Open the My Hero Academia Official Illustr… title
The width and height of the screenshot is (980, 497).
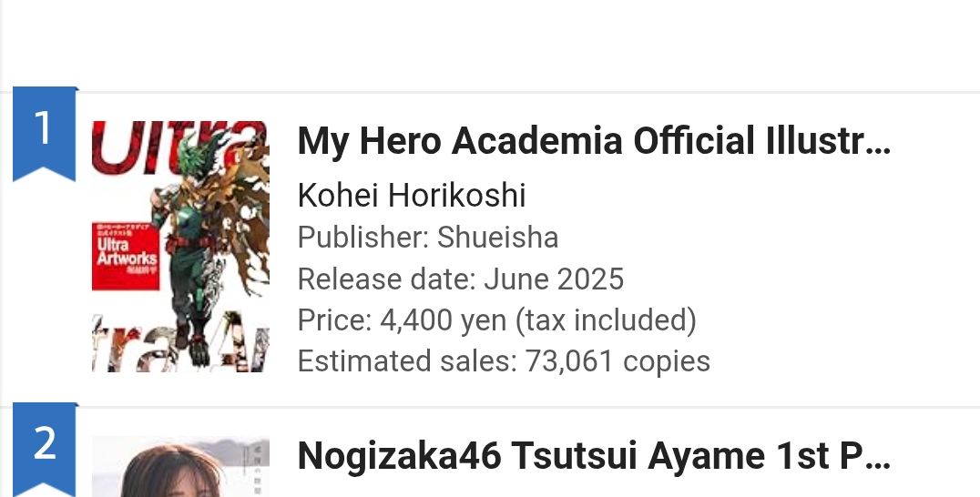594,140
